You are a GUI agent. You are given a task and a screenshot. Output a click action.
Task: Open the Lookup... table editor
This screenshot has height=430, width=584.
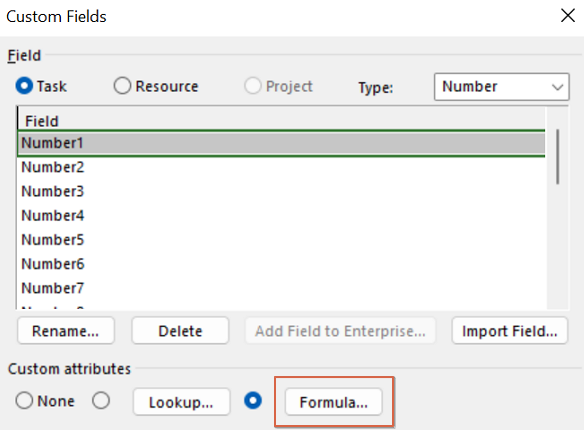point(181,402)
